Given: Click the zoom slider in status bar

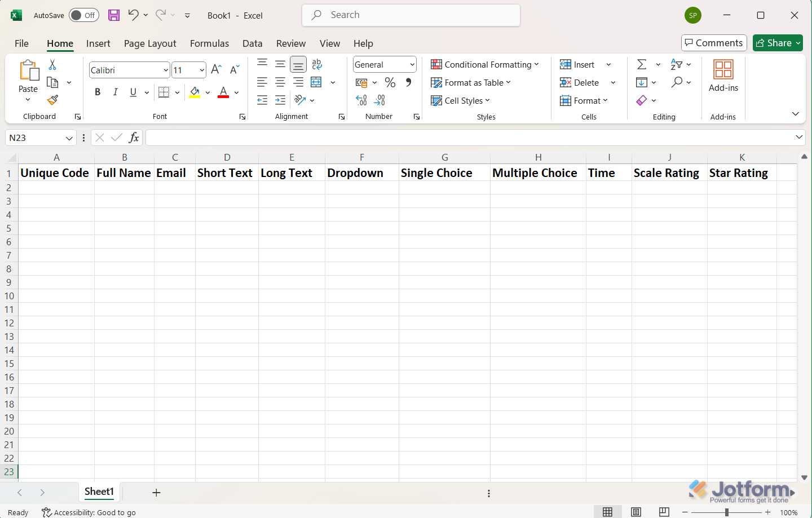Looking at the screenshot, I should tap(727, 512).
